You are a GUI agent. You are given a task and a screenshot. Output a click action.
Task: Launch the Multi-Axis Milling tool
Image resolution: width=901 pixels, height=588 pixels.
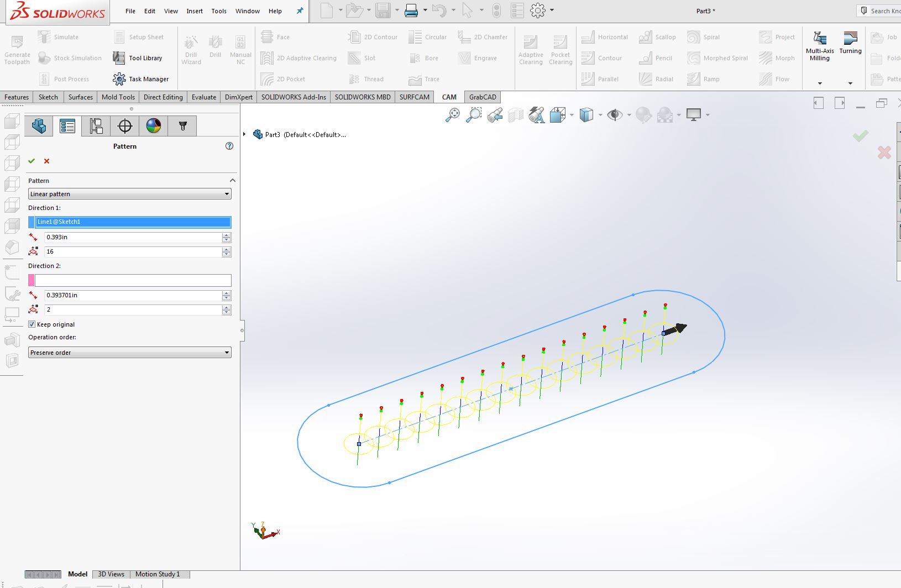(820, 46)
